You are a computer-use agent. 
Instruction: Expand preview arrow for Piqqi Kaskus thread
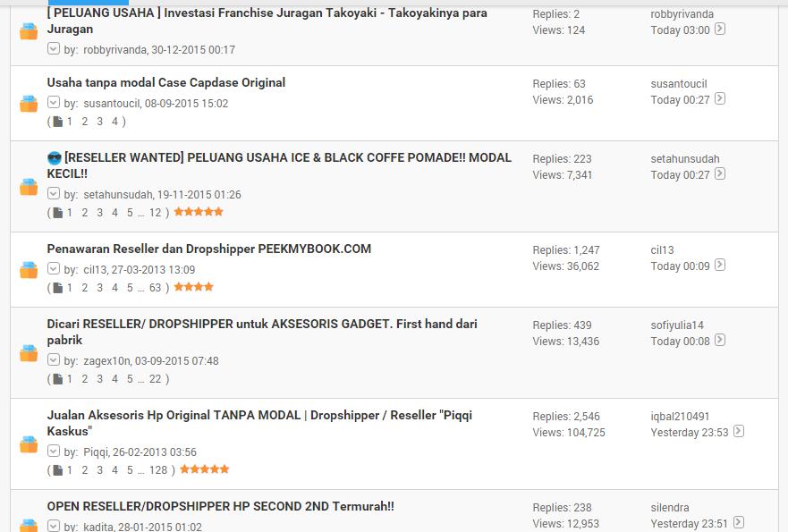click(54, 452)
